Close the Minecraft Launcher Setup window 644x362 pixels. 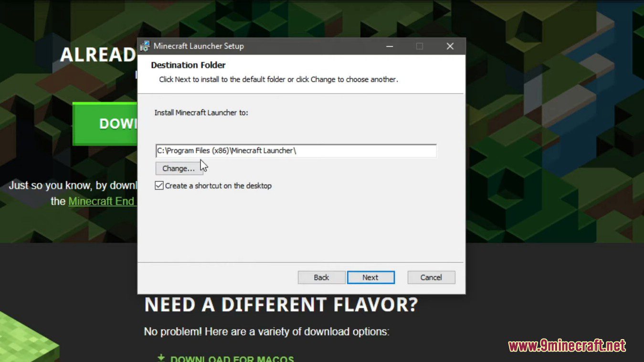tap(450, 46)
